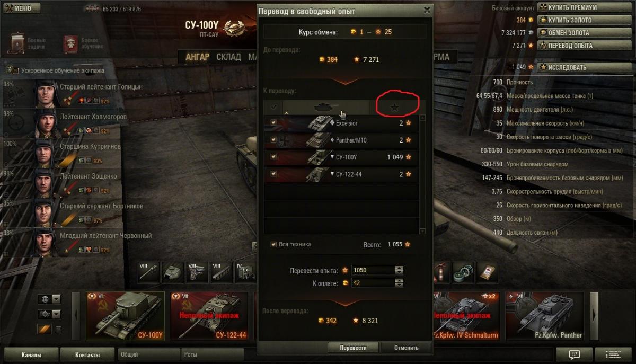Click the gun module slot icon
Screen dimensions: 636x364
148,272
